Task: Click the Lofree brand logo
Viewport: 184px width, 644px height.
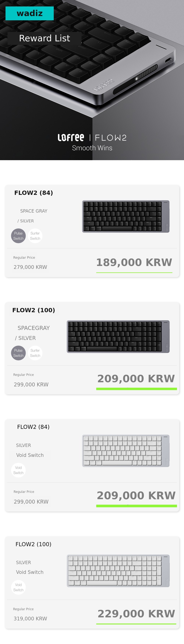Action: (71, 137)
